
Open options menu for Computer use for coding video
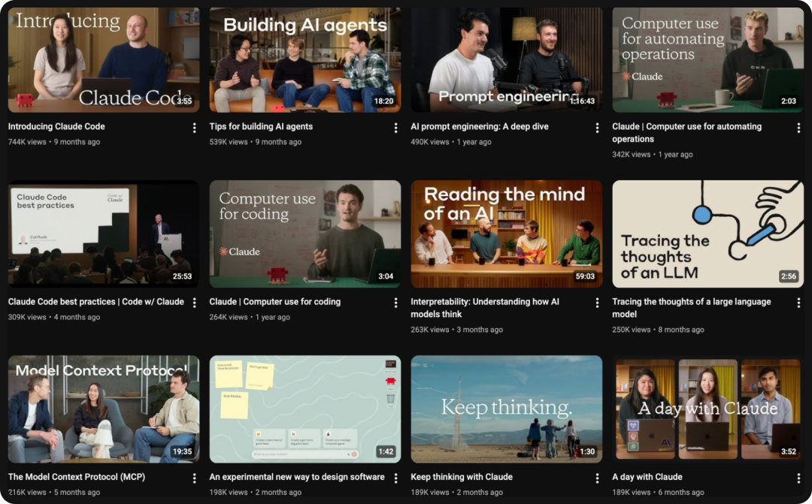[x=396, y=303]
